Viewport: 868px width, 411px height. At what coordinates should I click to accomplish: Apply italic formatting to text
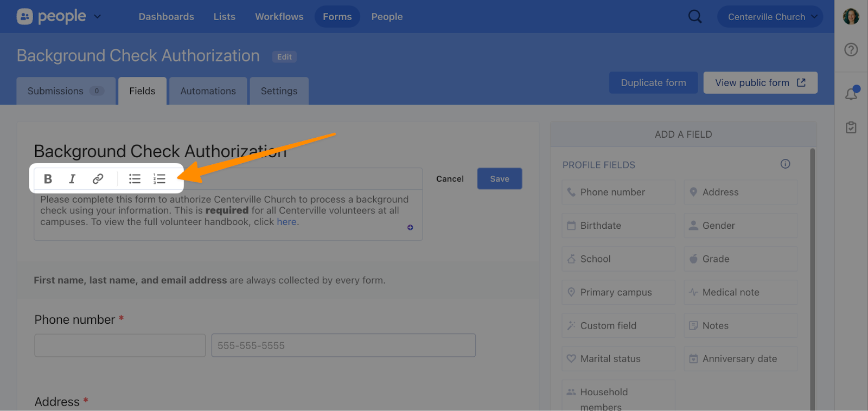pyautogui.click(x=72, y=179)
